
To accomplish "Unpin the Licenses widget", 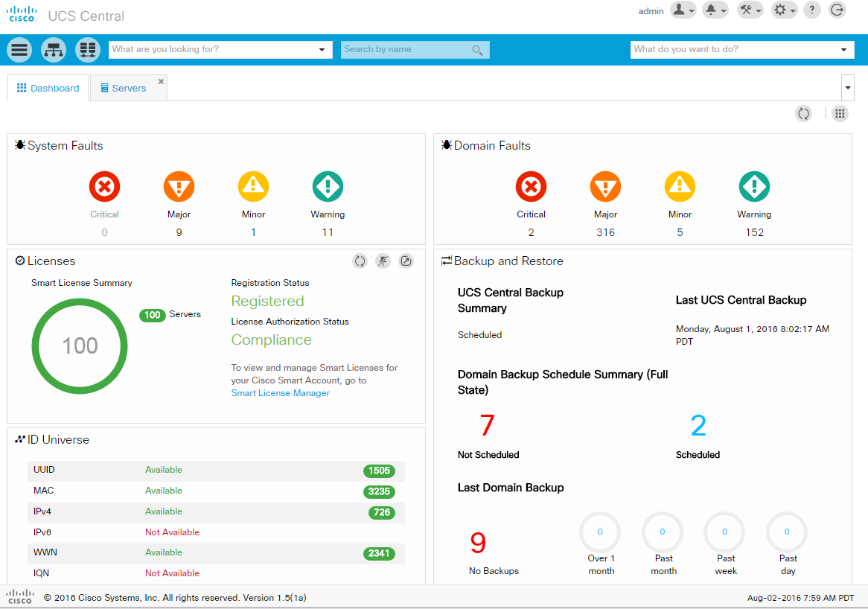I will click(383, 261).
